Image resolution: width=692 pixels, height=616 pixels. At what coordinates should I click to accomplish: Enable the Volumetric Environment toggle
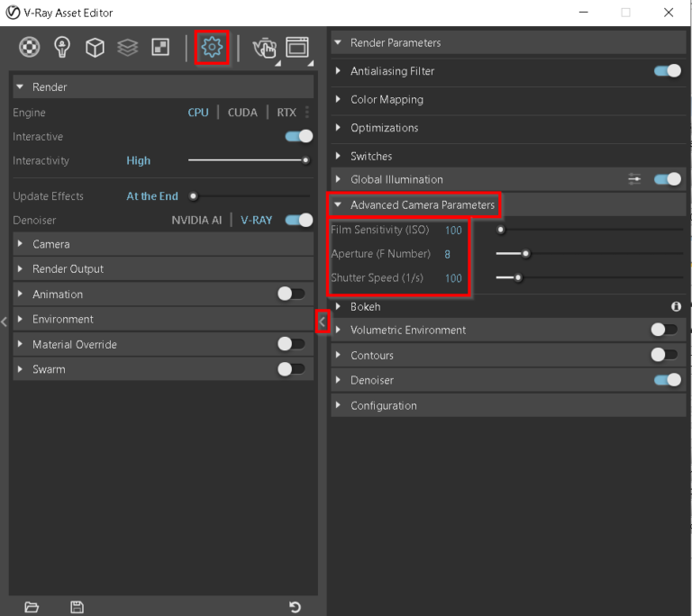(664, 330)
